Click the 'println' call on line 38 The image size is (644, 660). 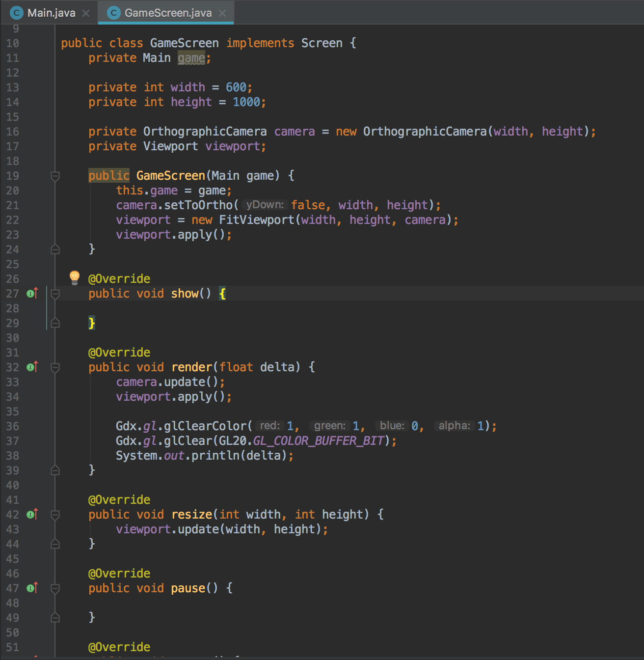tap(215, 456)
